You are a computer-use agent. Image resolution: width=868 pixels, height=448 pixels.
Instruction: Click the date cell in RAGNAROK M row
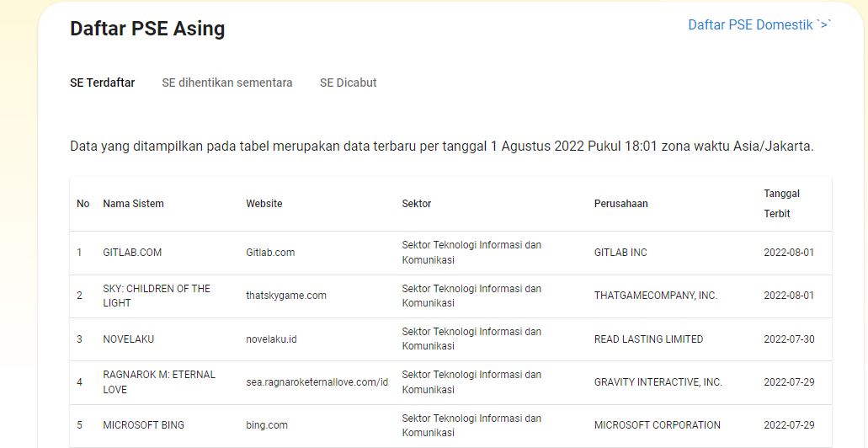[x=790, y=382]
